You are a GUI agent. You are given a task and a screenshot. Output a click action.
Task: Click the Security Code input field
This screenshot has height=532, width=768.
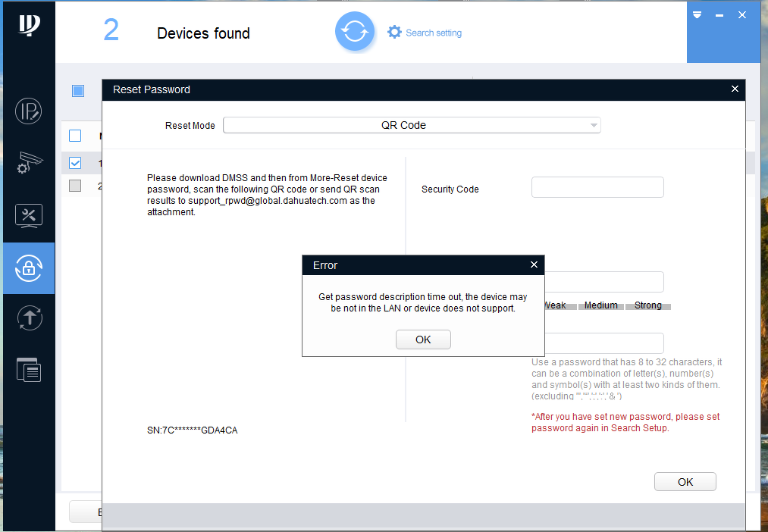597,187
